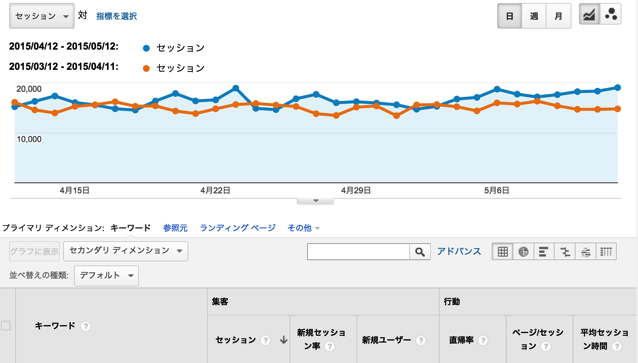The height and width of the screenshot is (363, 638).
Task: Open help icon next to セッション column
Action: 265,340
